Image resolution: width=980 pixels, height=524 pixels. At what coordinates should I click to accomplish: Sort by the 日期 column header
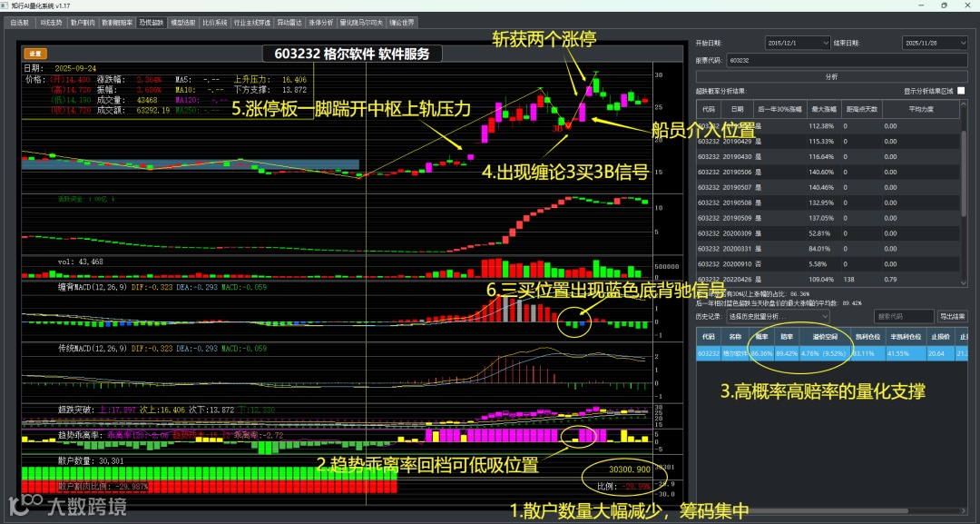[x=738, y=109]
